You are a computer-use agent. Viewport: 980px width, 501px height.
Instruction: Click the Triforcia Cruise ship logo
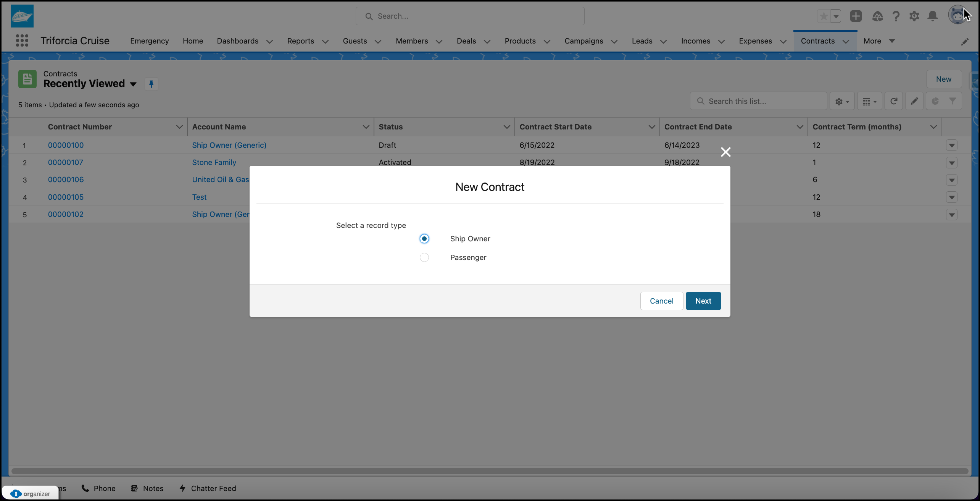(x=22, y=16)
